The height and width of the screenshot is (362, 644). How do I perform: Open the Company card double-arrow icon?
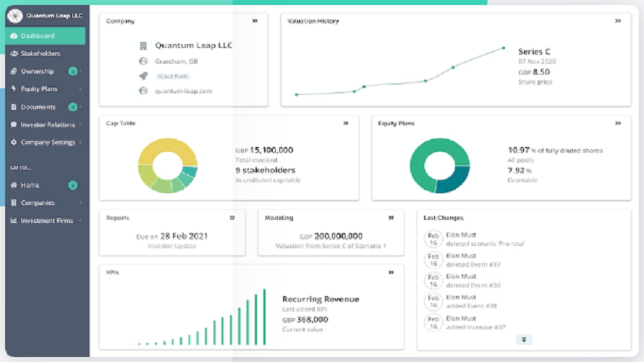point(255,21)
